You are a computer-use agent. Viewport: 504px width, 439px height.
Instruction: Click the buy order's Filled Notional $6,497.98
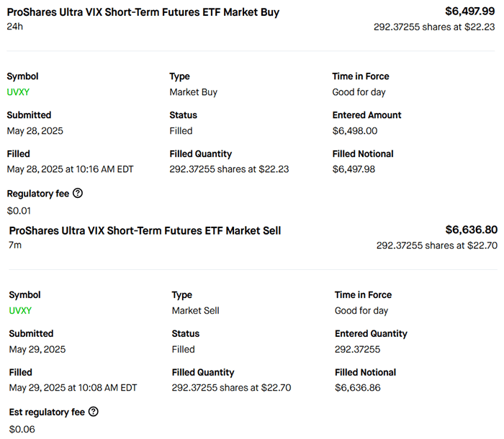coord(354,170)
